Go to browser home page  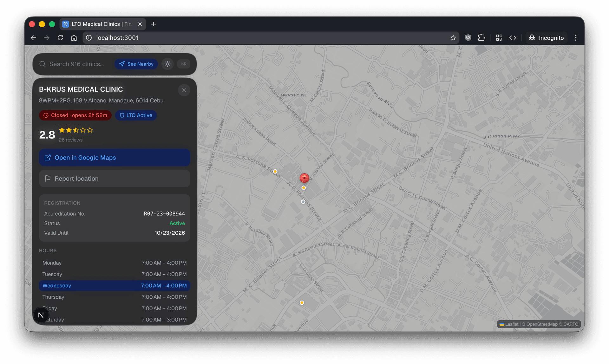[74, 38]
